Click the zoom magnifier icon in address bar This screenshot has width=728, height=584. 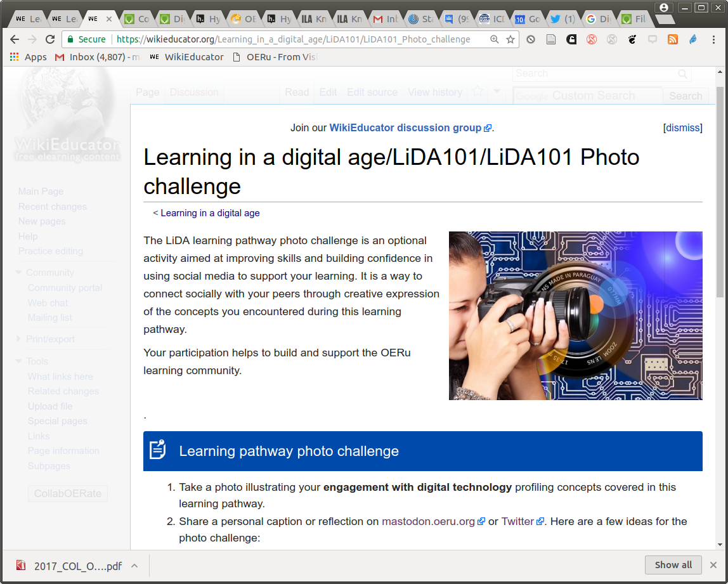click(x=495, y=39)
